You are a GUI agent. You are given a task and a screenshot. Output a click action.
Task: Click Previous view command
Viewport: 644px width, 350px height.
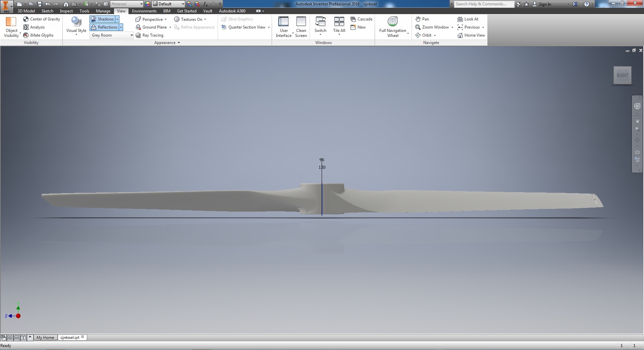pos(469,27)
